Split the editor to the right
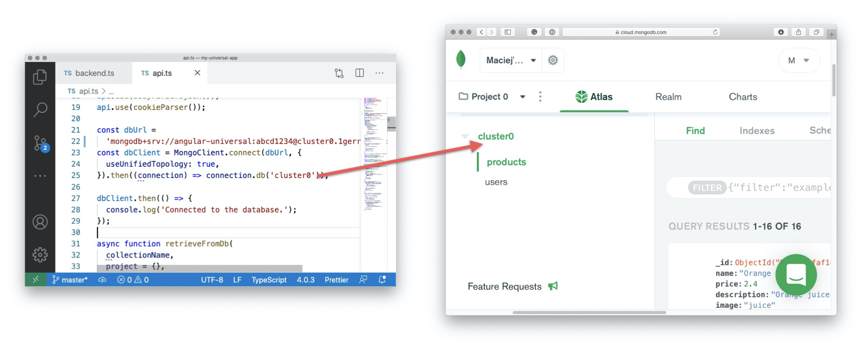 click(x=360, y=73)
